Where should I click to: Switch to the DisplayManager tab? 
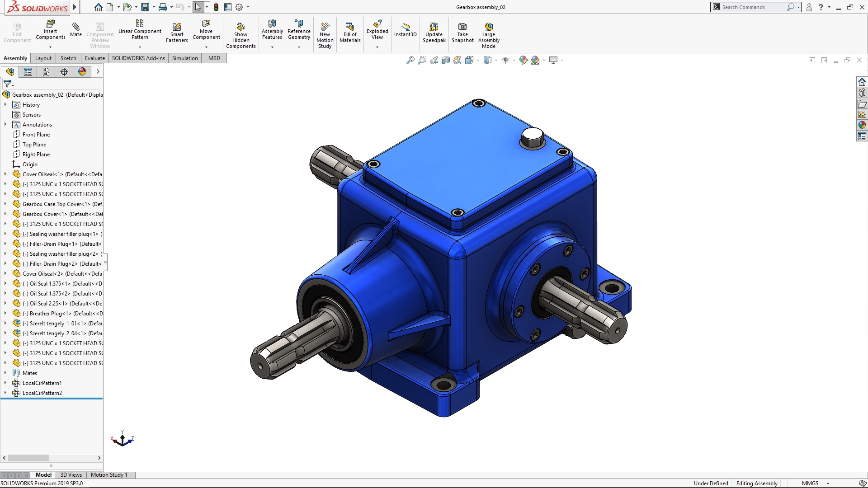82,71
